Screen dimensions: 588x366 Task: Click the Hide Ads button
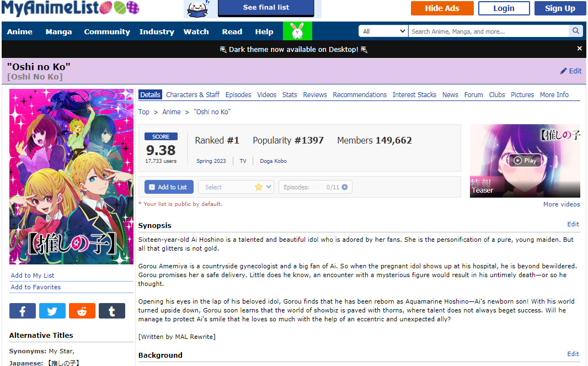(442, 8)
